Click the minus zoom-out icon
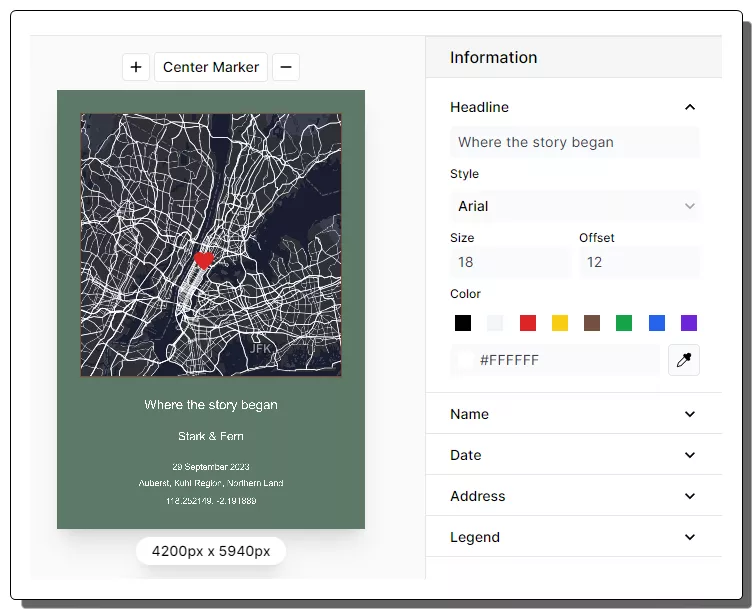The width and height of the screenshot is (752, 609). click(286, 67)
